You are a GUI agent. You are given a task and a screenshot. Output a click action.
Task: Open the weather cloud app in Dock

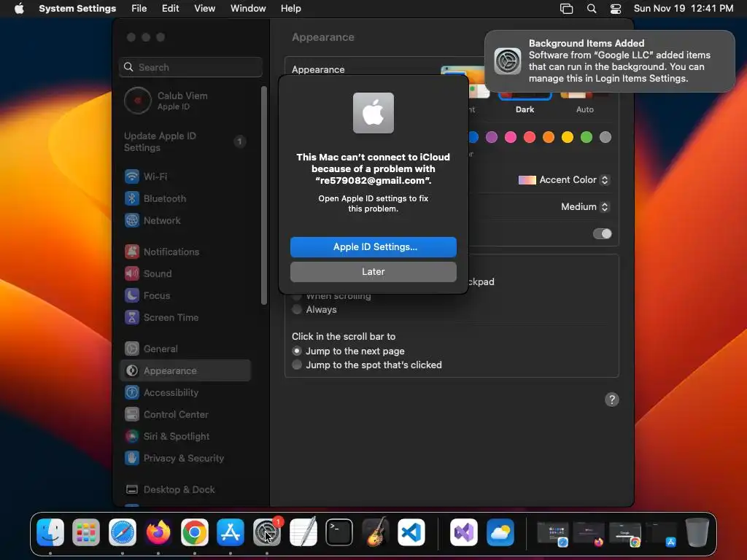(500, 532)
